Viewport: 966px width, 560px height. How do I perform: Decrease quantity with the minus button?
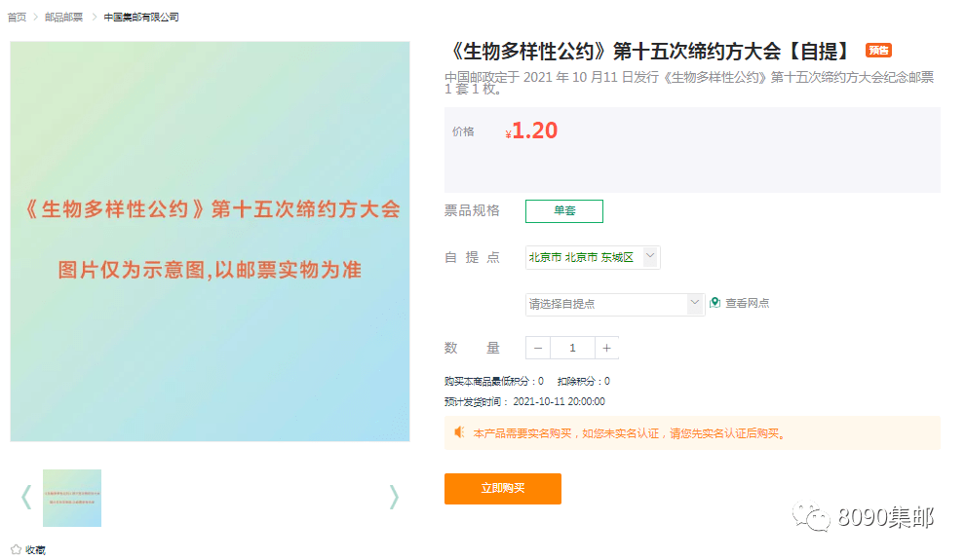point(538,348)
